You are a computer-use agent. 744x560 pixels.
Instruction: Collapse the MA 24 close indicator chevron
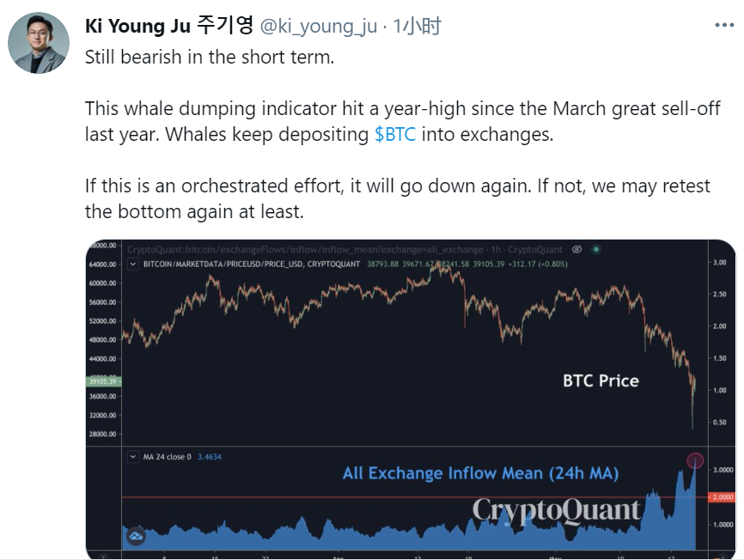(x=133, y=457)
